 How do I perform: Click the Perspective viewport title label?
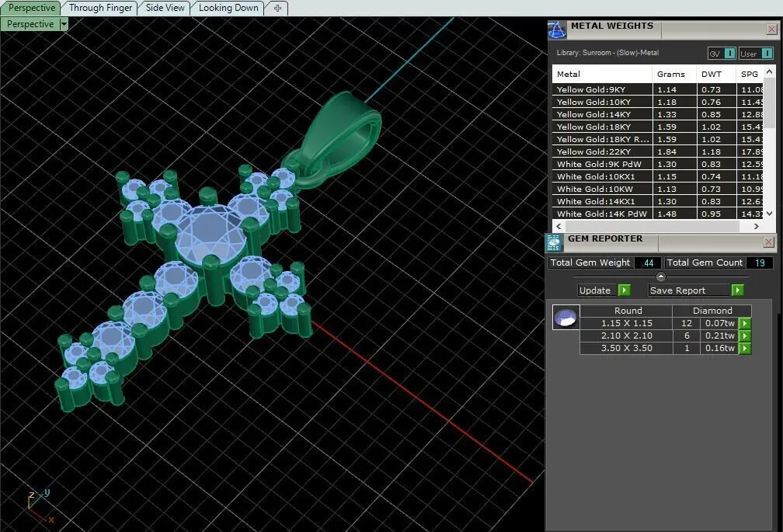(30, 24)
